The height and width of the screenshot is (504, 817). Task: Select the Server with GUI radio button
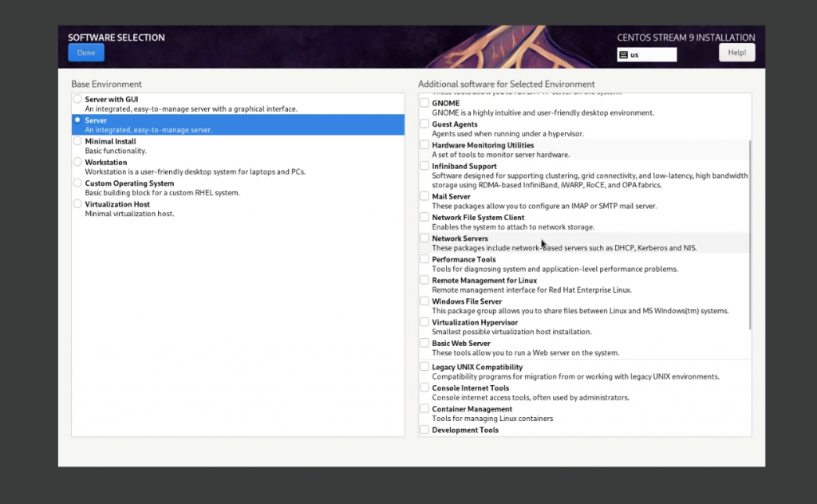tap(77, 99)
